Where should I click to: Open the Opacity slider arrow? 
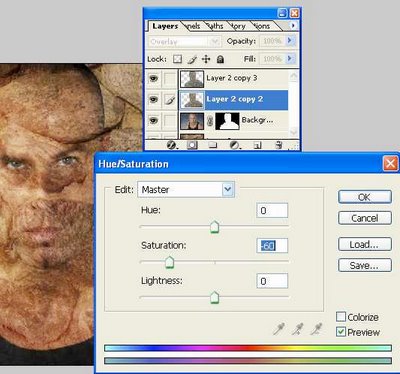[x=289, y=41]
